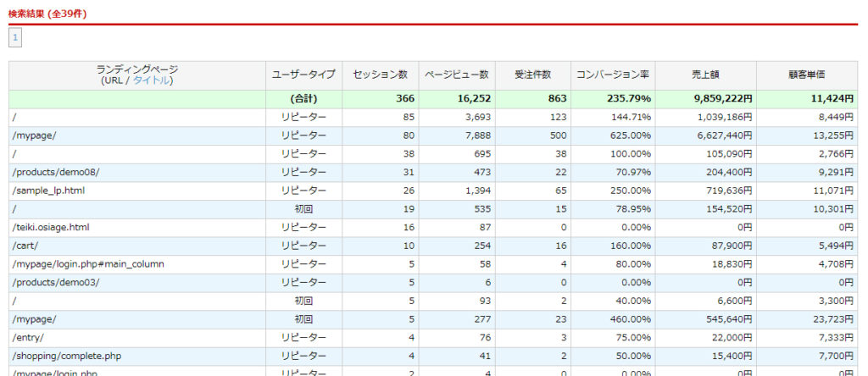The height and width of the screenshot is (376, 868).
Task: Click sales value 87,900円
Action: (x=732, y=246)
